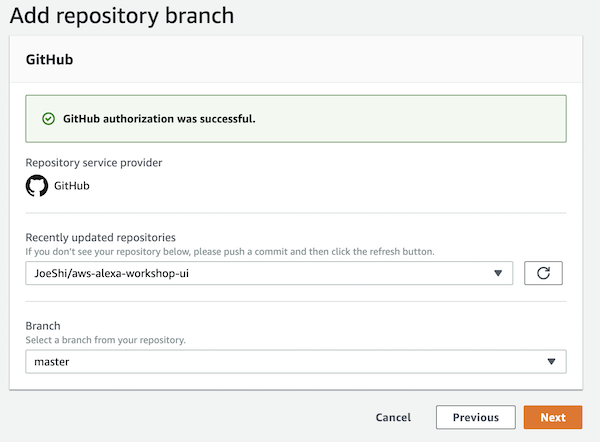Image resolution: width=600 pixels, height=442 pixels.
Task: Click the green success checkmark icon
Action: point(49,119)
